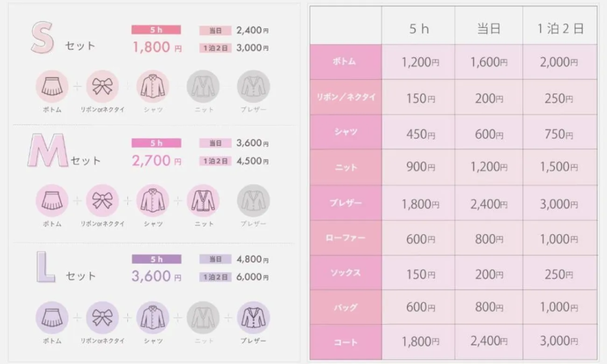Click the purple skirt icon in L set

(x=52, y=318)
